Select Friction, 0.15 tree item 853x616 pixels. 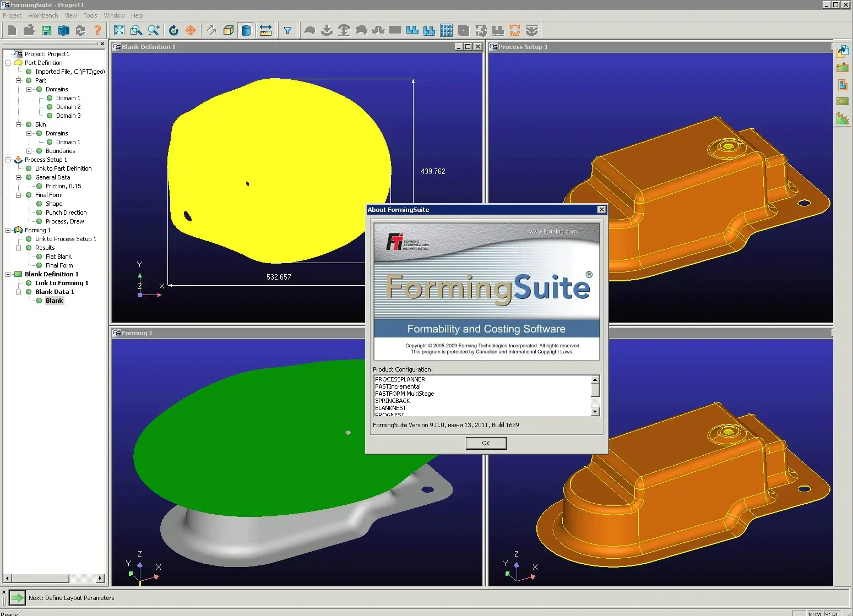(63, 186)
